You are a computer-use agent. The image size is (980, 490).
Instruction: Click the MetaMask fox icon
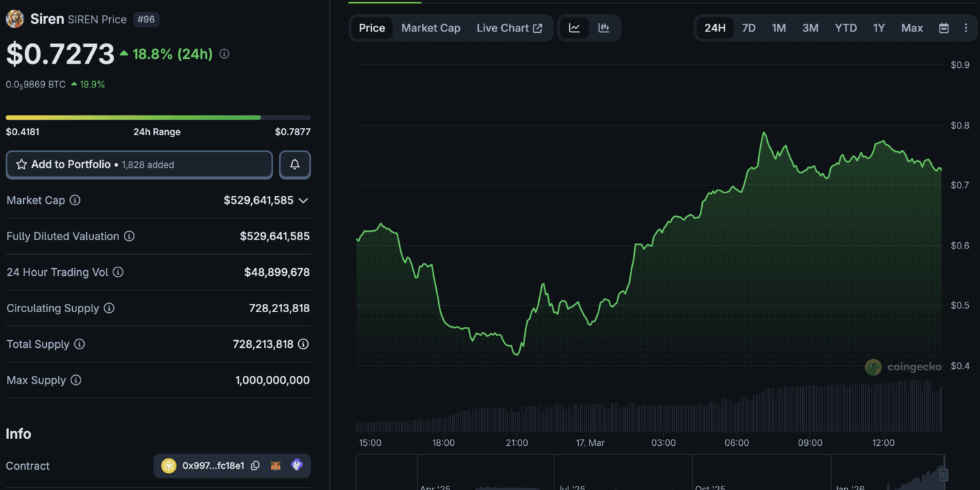point(276,465)
